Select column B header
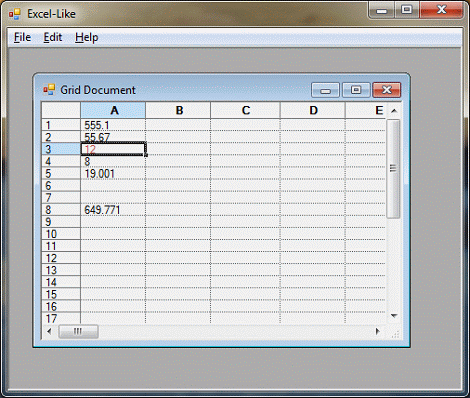Screen dimensions: 470x398 178,110
